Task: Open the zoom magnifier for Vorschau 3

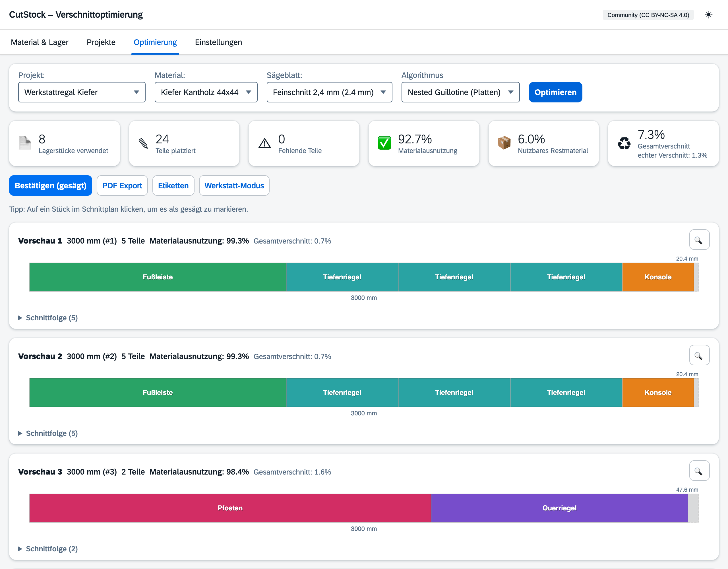Action: [699, 471]
